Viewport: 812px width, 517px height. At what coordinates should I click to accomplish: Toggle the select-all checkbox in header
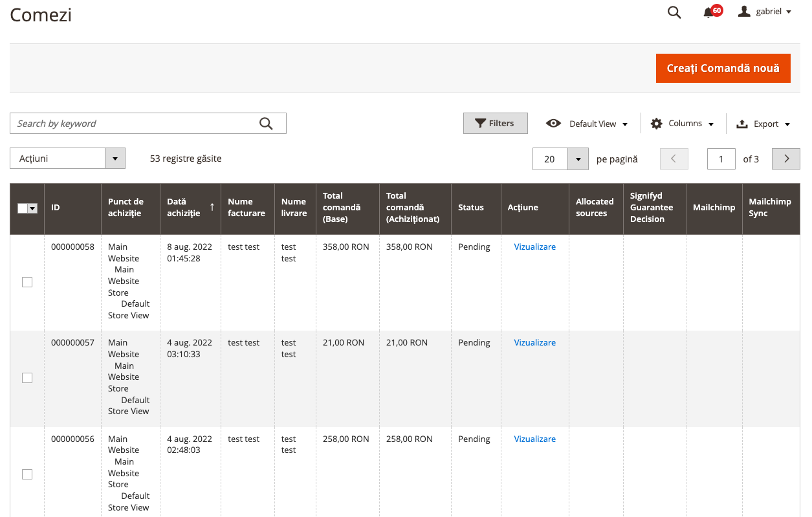[x=23, y=208]
